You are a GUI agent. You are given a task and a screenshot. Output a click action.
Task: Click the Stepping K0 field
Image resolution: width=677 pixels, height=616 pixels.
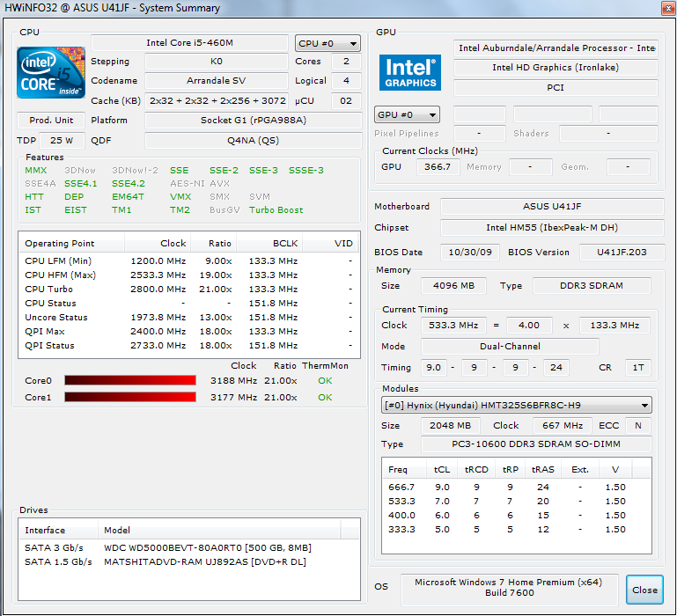pos(217,62)
